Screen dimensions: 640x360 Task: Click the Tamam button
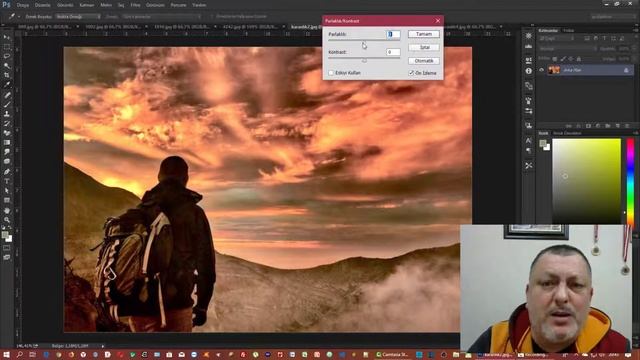pos(424,34)
